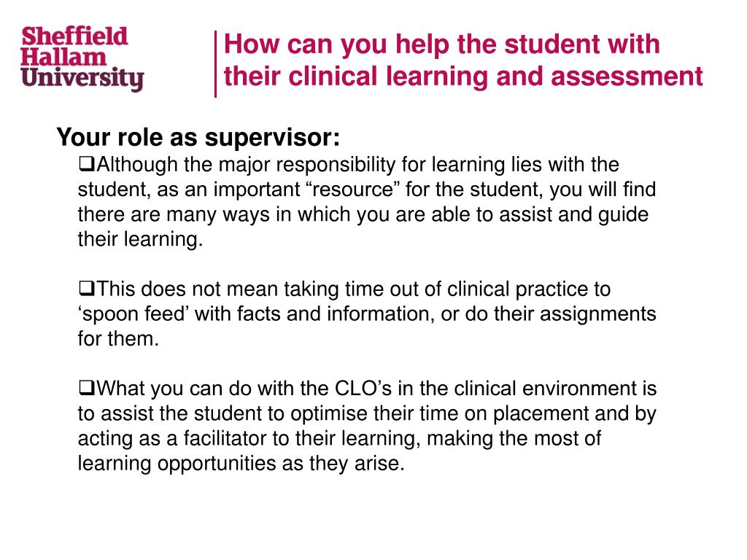Click the vertical divider line beside the title
This screenshot has height=560, width=747.
click(x=215, y=64)
